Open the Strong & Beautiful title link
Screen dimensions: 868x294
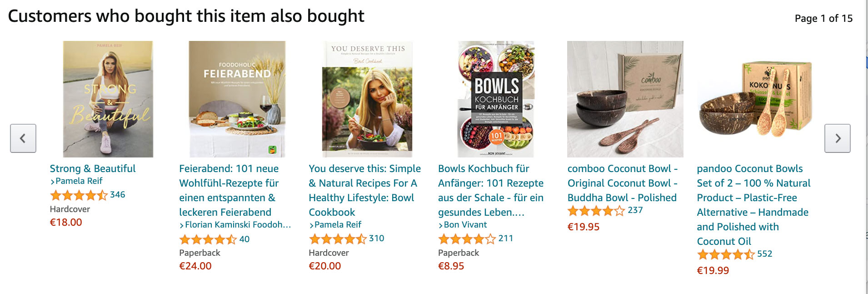tap(93, 168)
